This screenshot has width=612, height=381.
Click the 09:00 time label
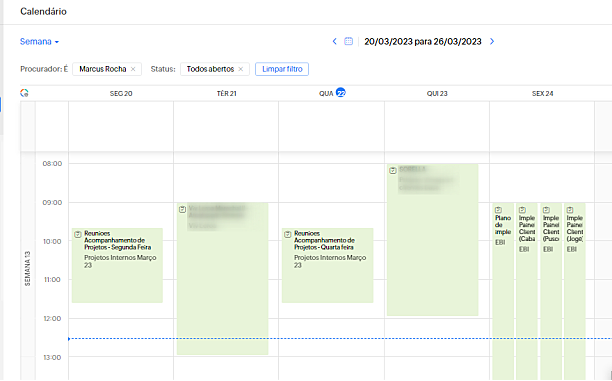pyautogui.click(x=52, y=203)
